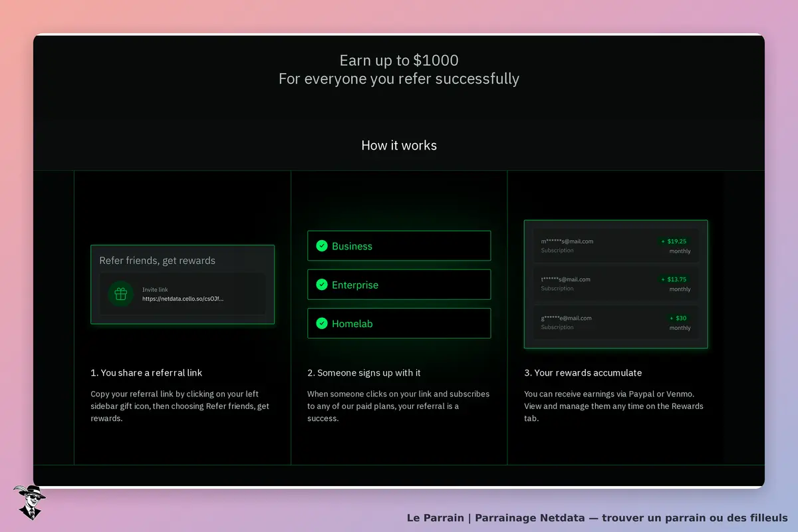Click "Subscription" under m******s@mail.com
The width and height of the screenshot is (798, 532).
point(557,251)
